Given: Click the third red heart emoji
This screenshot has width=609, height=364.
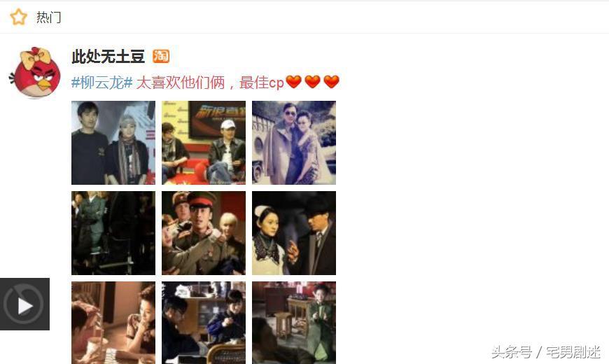Looking at the screenshot, I should point(332,82).
